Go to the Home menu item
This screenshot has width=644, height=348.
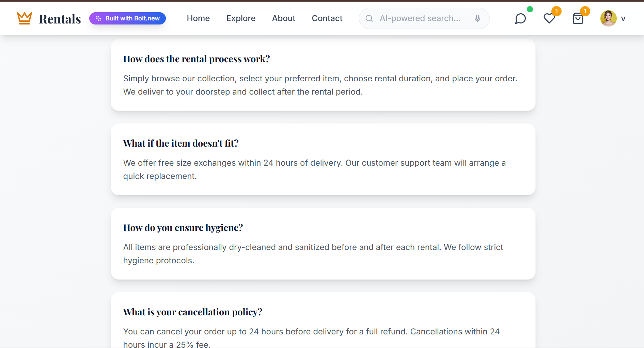[x=198, y=18]
